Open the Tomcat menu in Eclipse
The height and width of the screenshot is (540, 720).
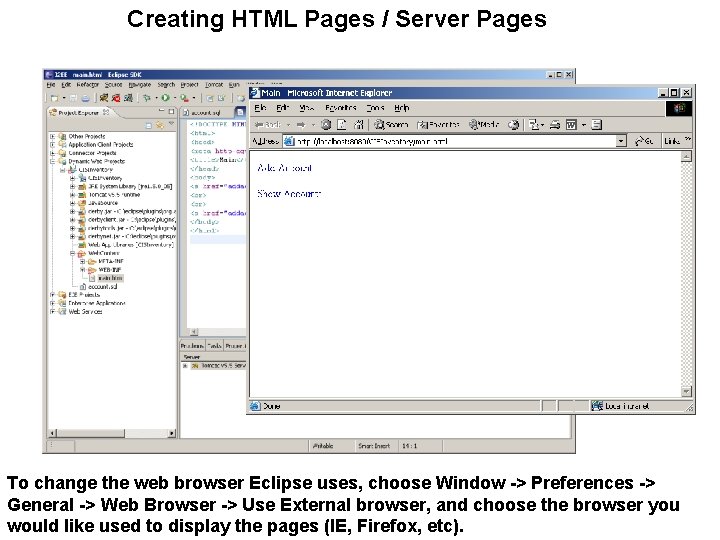(214, 84)
